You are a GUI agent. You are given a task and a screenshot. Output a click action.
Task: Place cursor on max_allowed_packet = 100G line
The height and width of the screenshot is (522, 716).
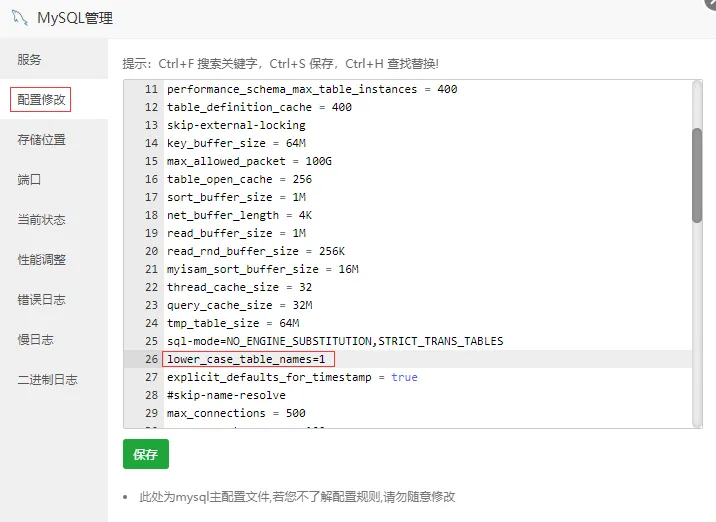click(248, 161)
